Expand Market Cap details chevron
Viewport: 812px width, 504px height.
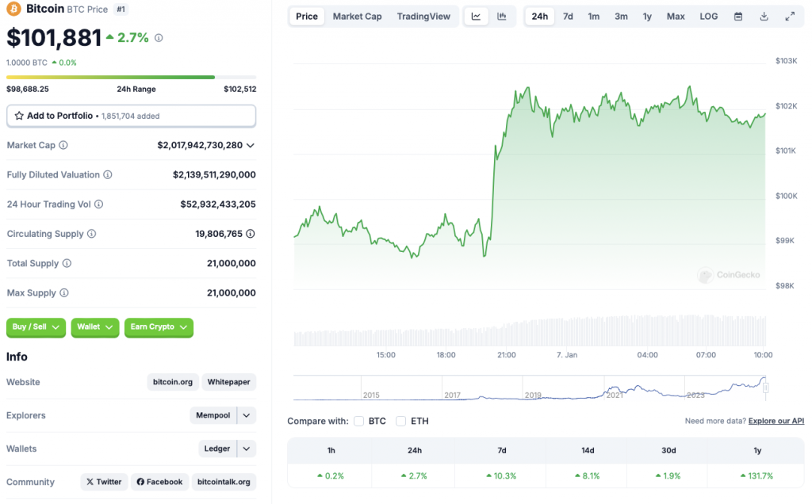click(x=251, y=145)
